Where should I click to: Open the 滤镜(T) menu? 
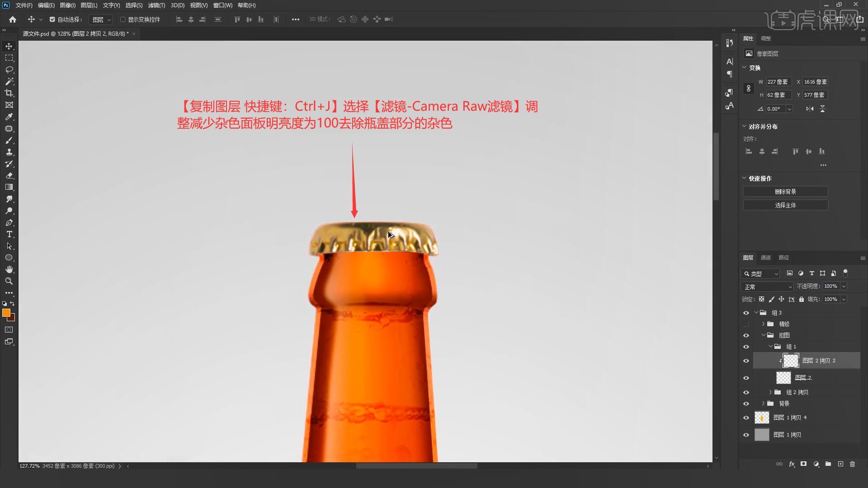click(x=156, y=5)
